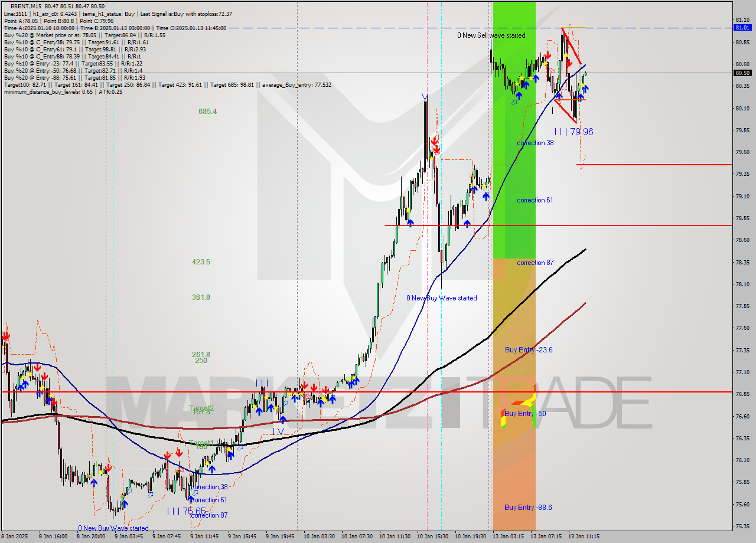Click the 79.60 price axis value
Image resolution: width=756 pixels, height=543 pixels.
742,152
